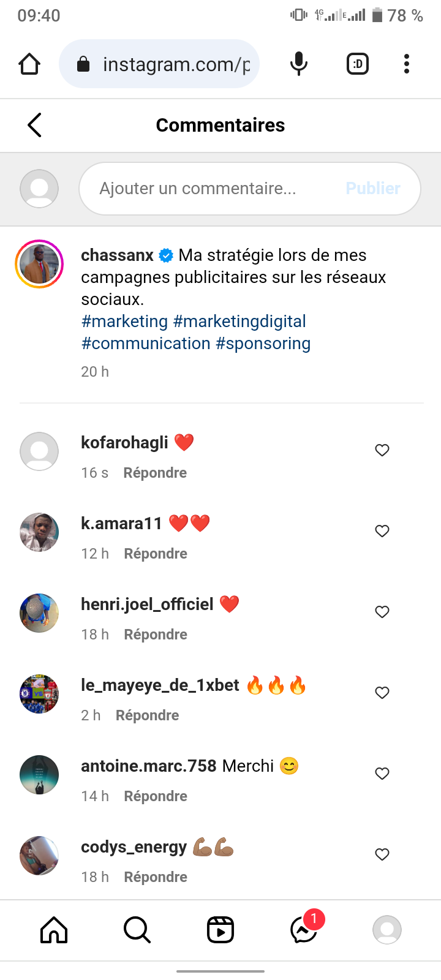Image resolution: width=441 pixels, height=980 pixels.
Task: Open Instagram search from bottom bar
Action: (137, 930)
